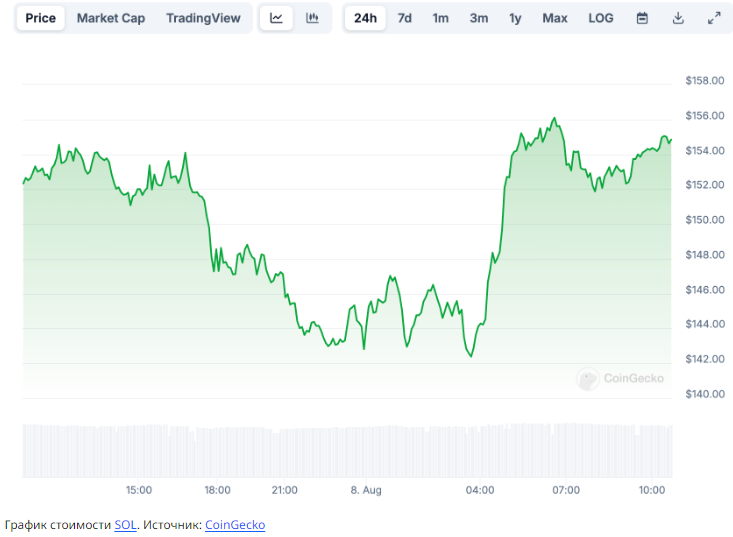Open the CoinGecko source link

pyautogui.click(x=235, y=525)
